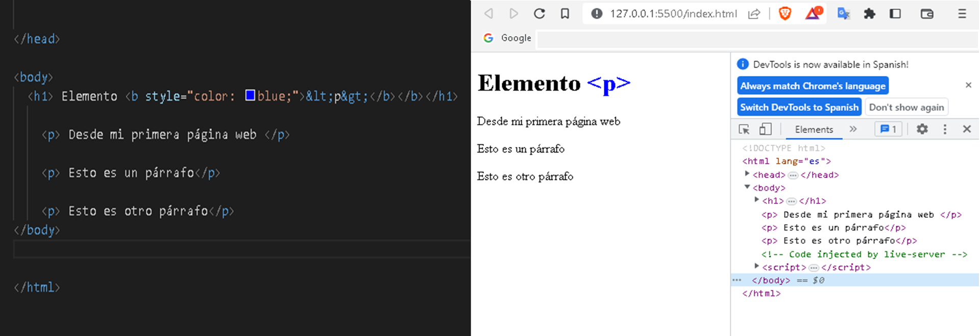
Task: Select the live-server comment DOM node
Action: 864,254
